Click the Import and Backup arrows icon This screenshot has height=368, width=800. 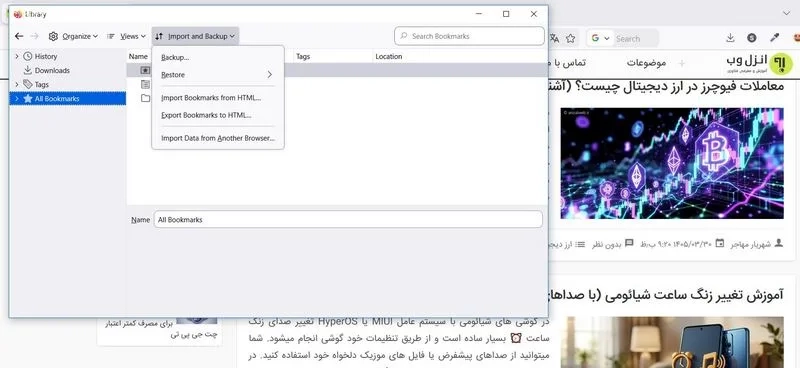(x=159, y=36)
